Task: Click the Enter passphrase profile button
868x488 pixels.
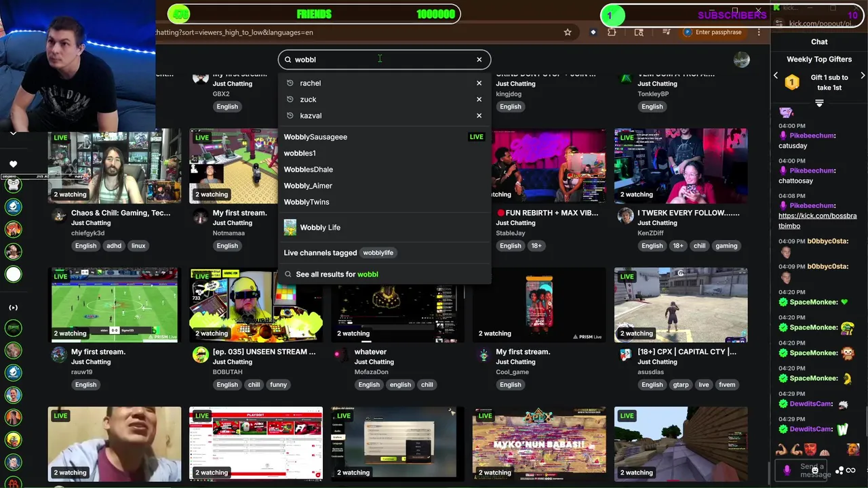Action: point(712,32)
